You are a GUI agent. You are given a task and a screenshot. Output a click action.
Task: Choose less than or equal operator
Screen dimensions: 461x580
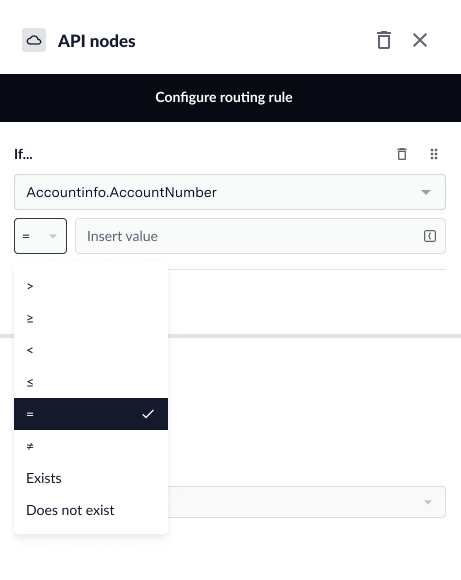coord(91,382)
